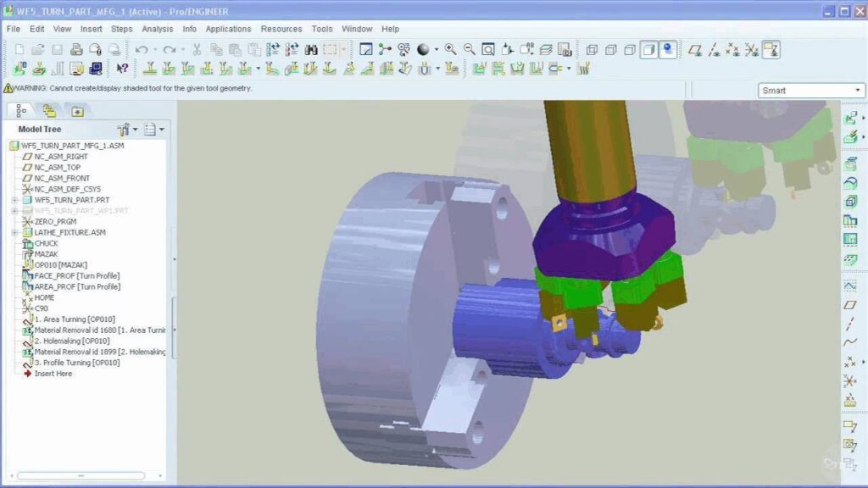868x488 pixels.
Task: Click Insert Here in model tree
Action: (x=53, y=374)
